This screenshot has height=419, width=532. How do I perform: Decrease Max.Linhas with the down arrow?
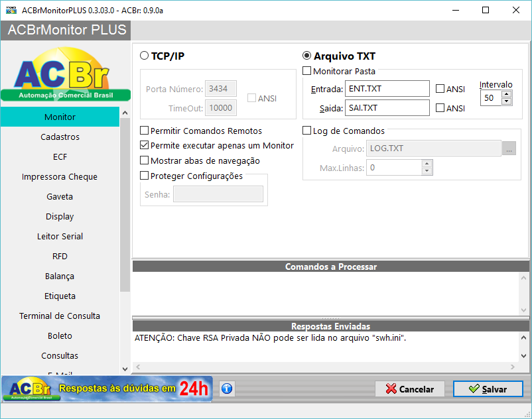(x=427, y=171)
